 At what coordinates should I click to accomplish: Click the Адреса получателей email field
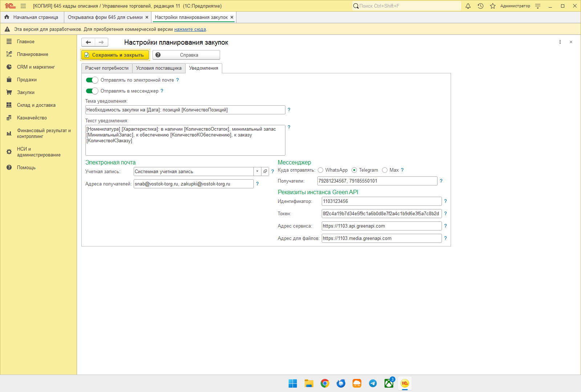coord(194,184)
